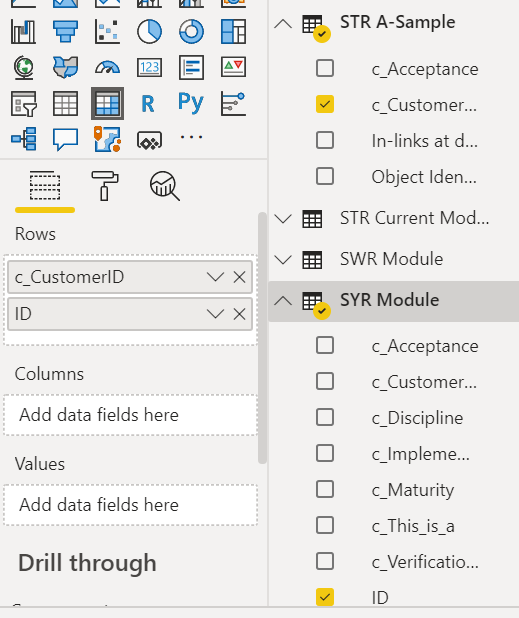Click the c_CustomerID field pill
Image resolution: width=519 pixels, height=618 pixels.
(x=130, y=277)
